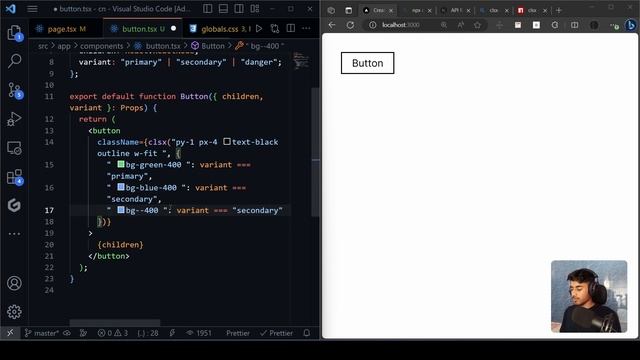Click the bg-green-400 color swatch

(121, 164)
